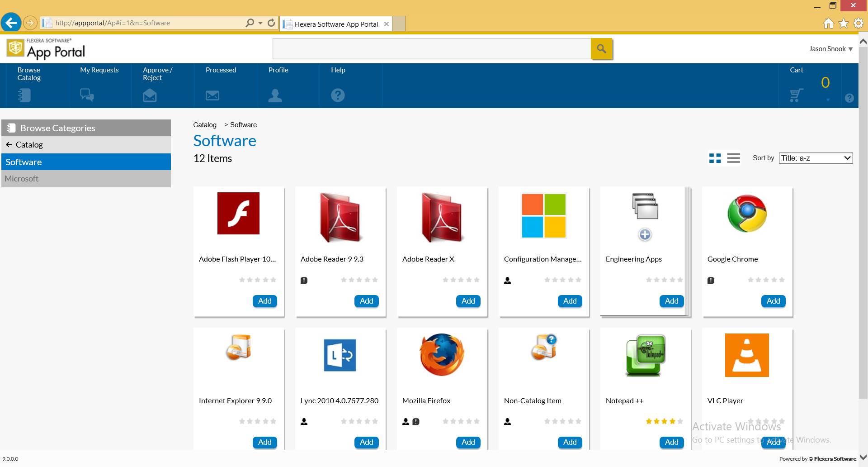868x467 pixels.
Task: Select Software category in sidebar
Action: [x=86, y=162]
